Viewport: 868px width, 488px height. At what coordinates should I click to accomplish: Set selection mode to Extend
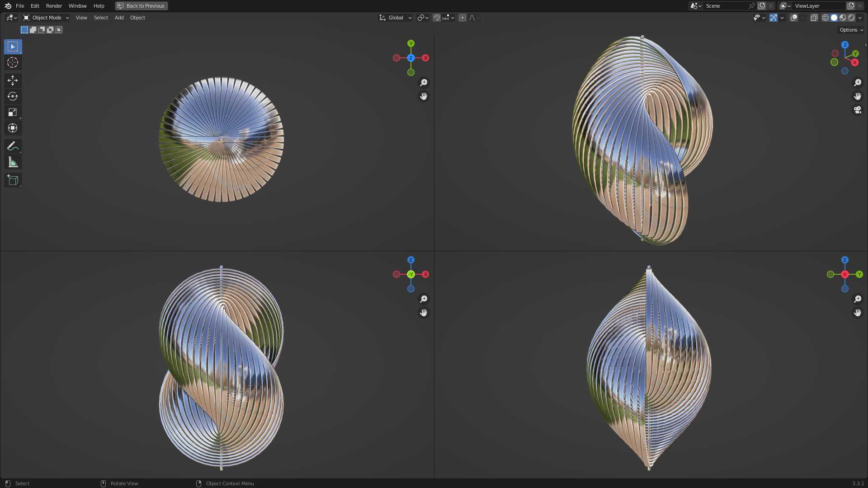(33, 30)
